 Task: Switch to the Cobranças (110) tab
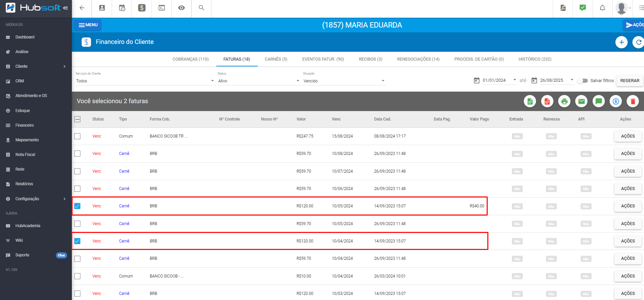190,59
